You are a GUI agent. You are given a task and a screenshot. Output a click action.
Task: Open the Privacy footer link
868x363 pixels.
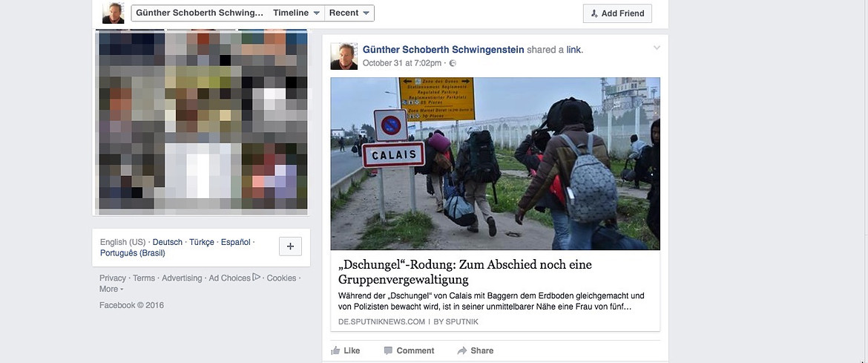point(112,278)
